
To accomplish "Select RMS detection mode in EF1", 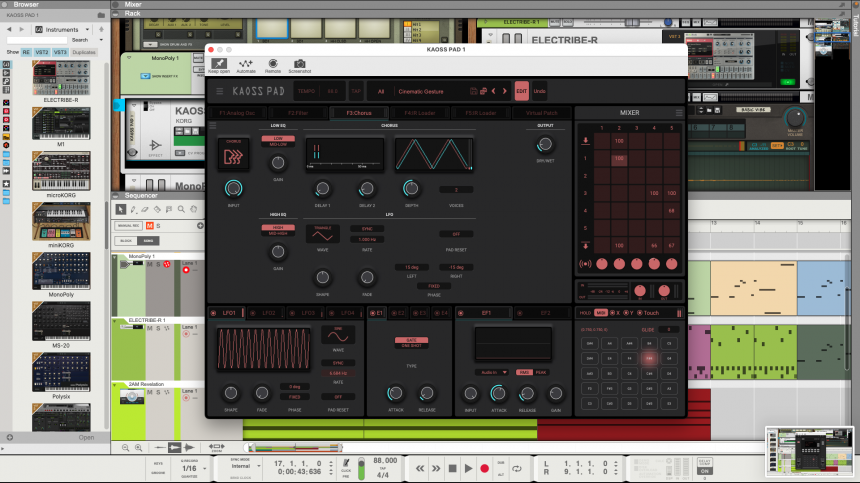I will point(524,372).
